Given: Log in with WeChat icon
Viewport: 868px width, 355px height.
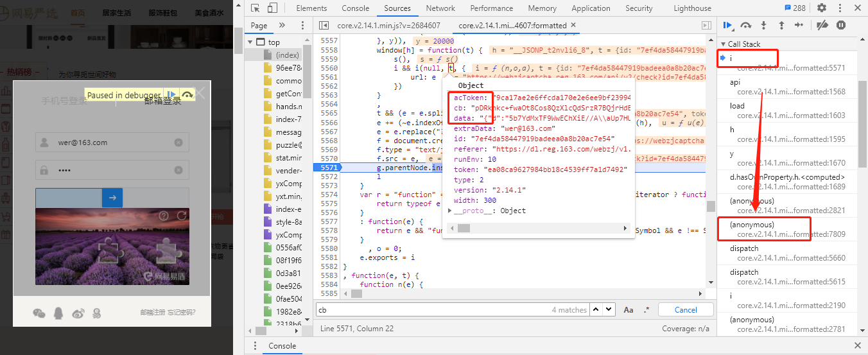Looking at the screenshot, I should tap(40, 313).
